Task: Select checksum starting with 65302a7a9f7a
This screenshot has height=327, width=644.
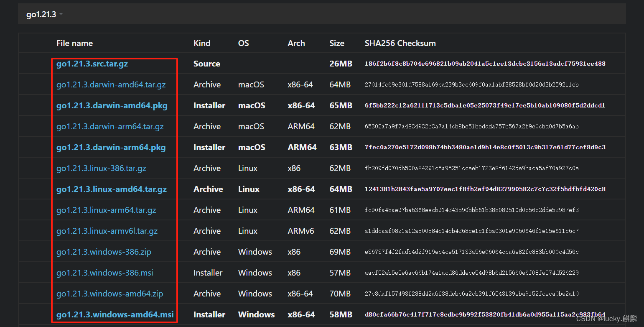Action: coord(472,127)
